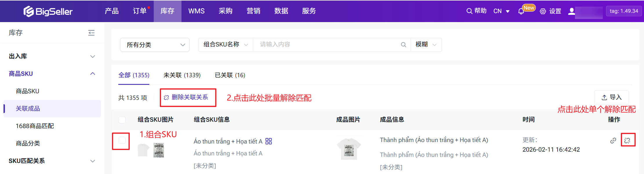Click the tag: 1.49.34 version badge
The width and height of the screenshot is (644, 174).
624,11
